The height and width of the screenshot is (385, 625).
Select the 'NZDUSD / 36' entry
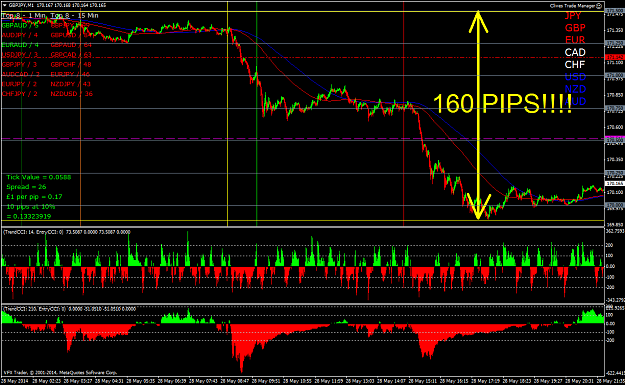(71, 94)
